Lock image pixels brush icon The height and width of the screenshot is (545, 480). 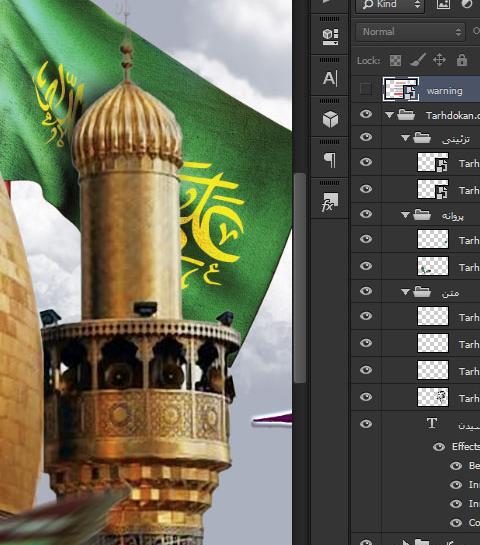[418, 60]
